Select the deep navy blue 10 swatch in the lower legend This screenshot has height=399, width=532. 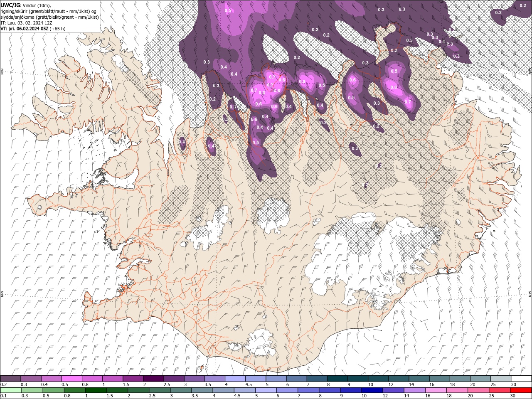point(372,390)
